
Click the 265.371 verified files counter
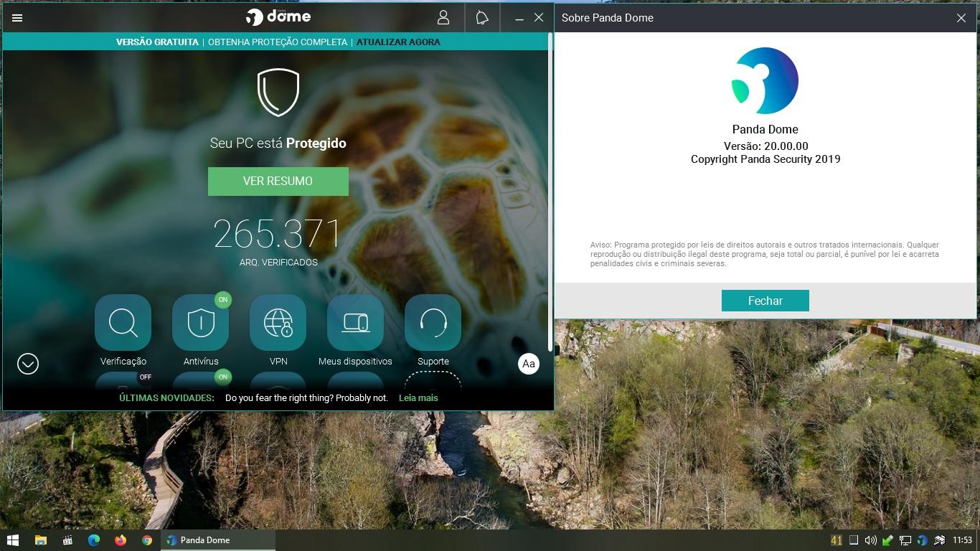278,234
